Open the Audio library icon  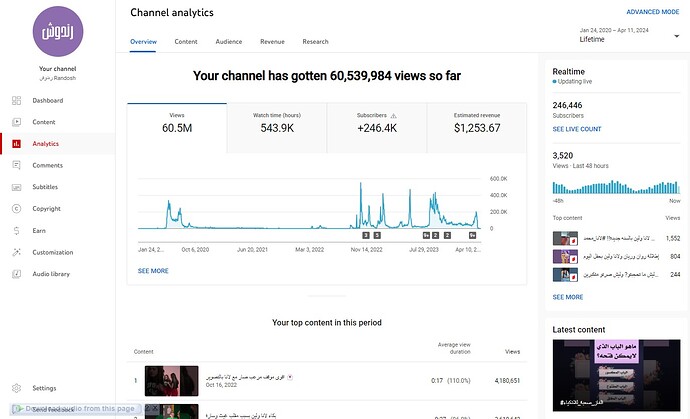click(x=17, y=274)
